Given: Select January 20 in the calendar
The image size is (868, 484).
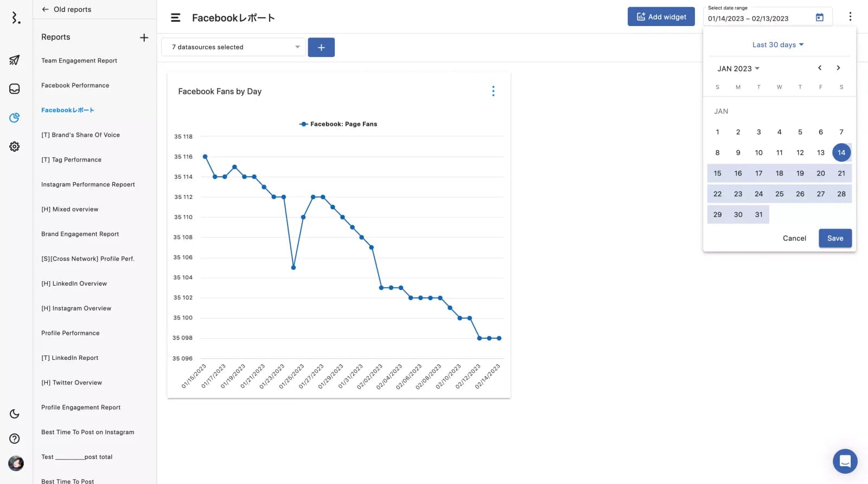Looking at the screenshot, I should (820, 173).
